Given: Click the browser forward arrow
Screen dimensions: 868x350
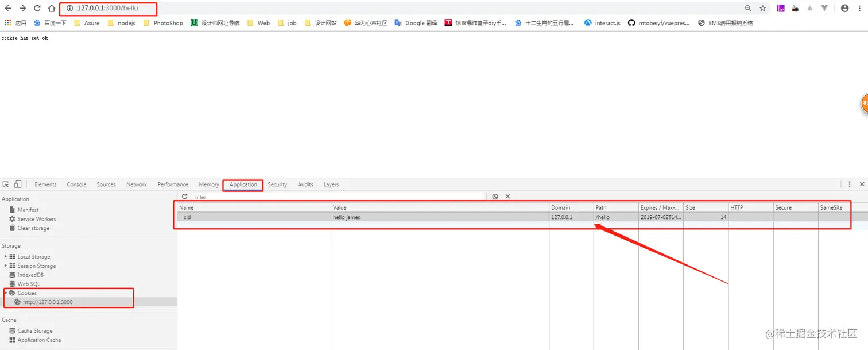Looking at the screenshot, I should click(x=22, y=9).
